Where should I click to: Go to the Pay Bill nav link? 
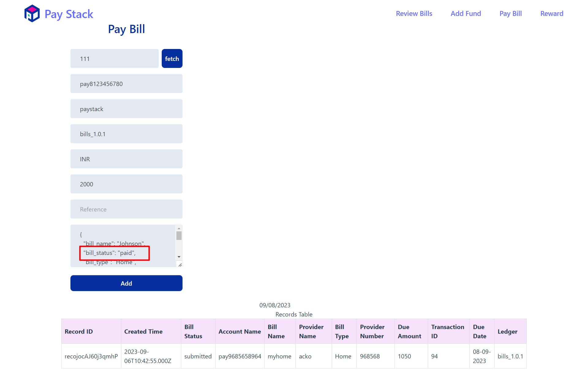510,13
